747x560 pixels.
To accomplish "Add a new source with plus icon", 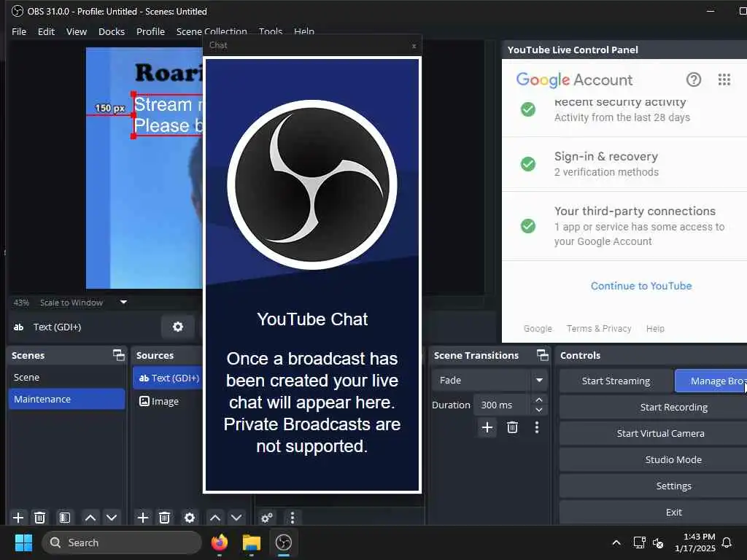I will point(142,518).
